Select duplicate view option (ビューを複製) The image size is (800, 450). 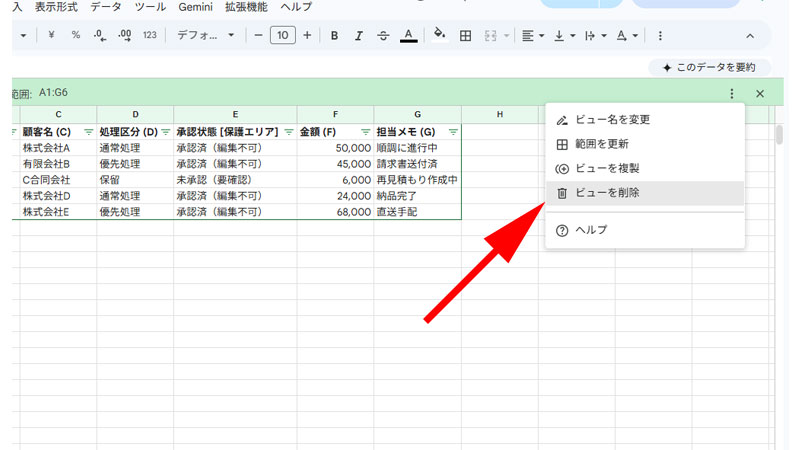tap(645, 169)
